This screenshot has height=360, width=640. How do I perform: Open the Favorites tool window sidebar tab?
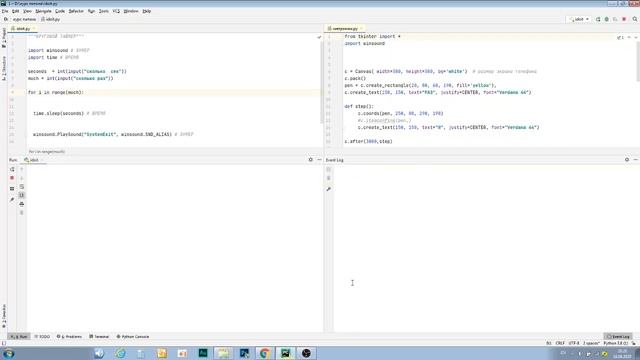[x=4, y=316]
